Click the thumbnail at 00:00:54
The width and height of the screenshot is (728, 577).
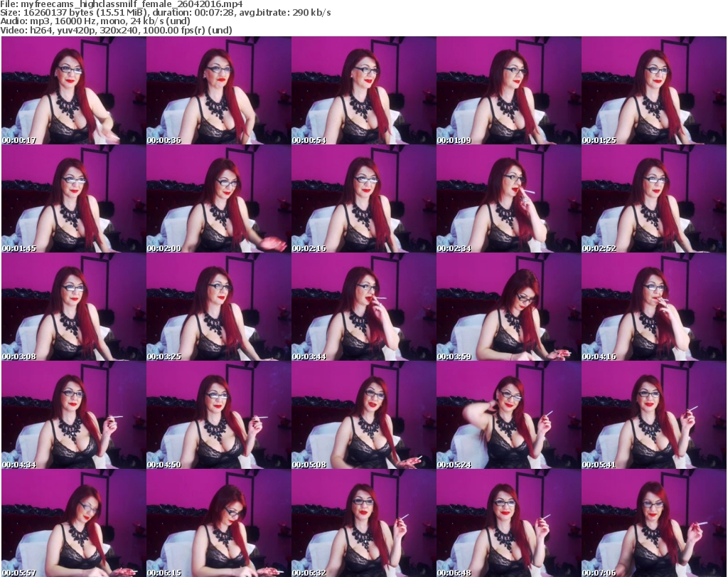(x=363, y=90)
